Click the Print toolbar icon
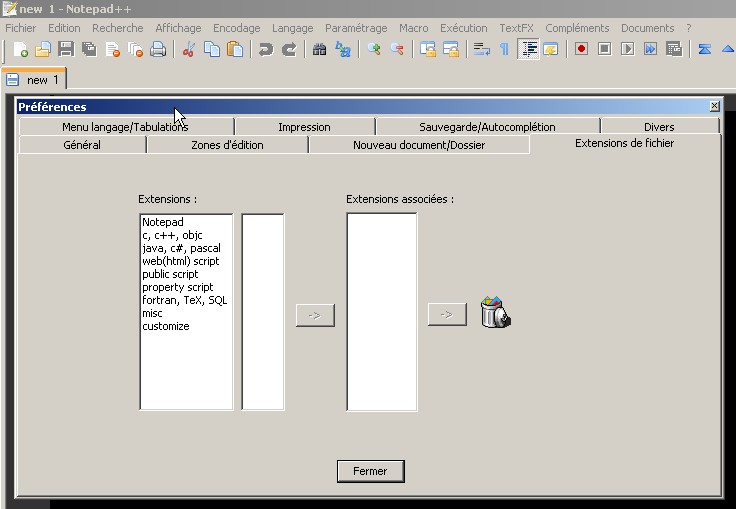 tap(158, 49)
